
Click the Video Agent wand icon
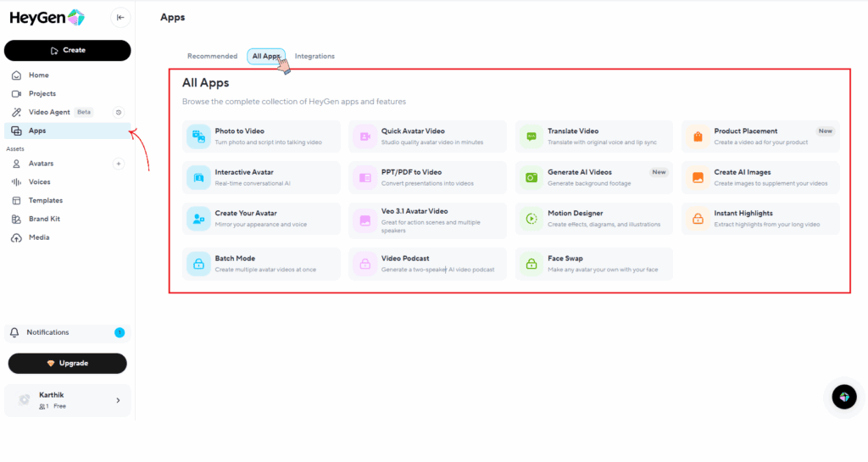pyautogui.click(x=17, y=112)
